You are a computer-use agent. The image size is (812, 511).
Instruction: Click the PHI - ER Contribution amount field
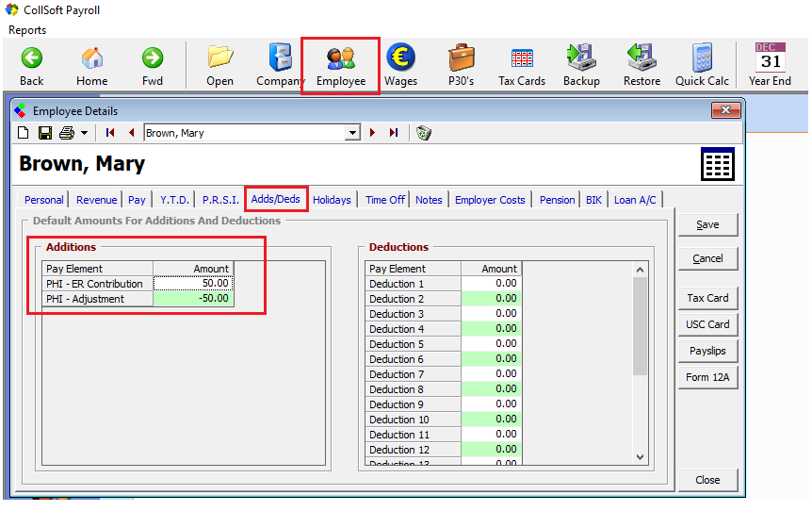(193, 284)
